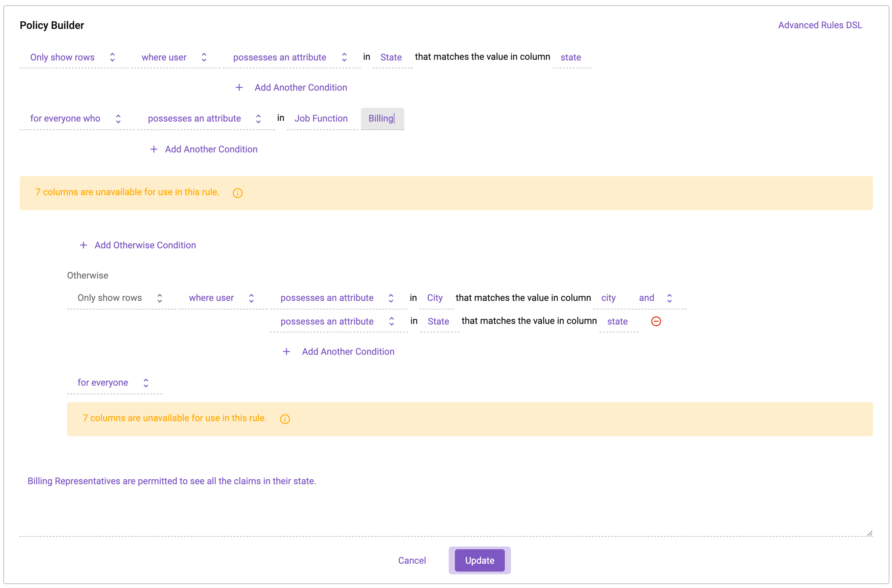Viewport: 892px width, 588px height.
Task: Open 'for everyone who' dropdown
Action: (75, 119)
